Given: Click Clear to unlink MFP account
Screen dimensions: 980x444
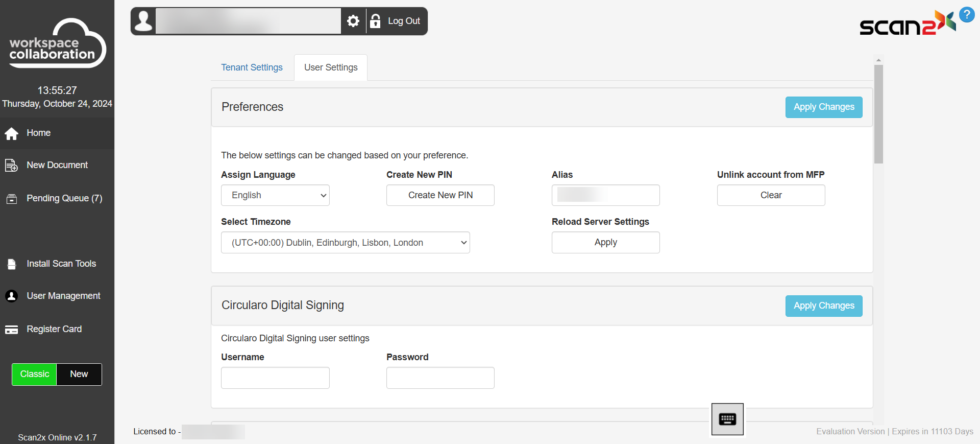Looking at the screenshot, I should [771, 195].
